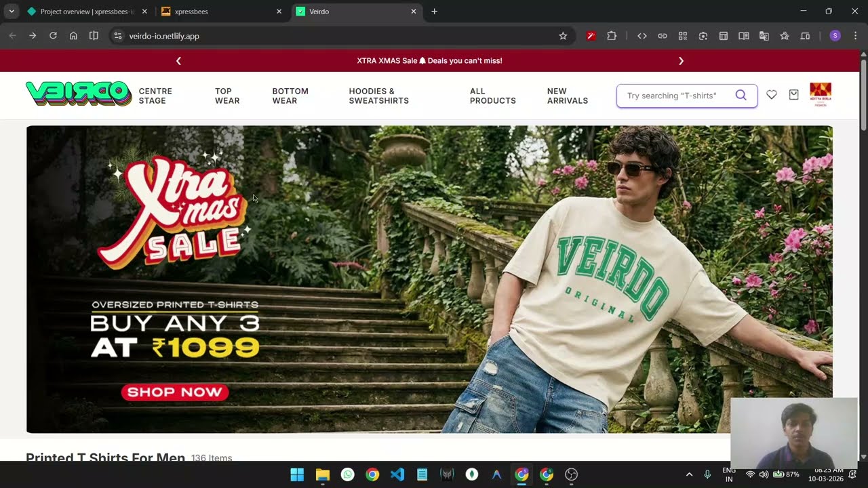Click the code brackets toolbar icon
The width and height of the screenshot is (868, 488).
pos(642,36)
